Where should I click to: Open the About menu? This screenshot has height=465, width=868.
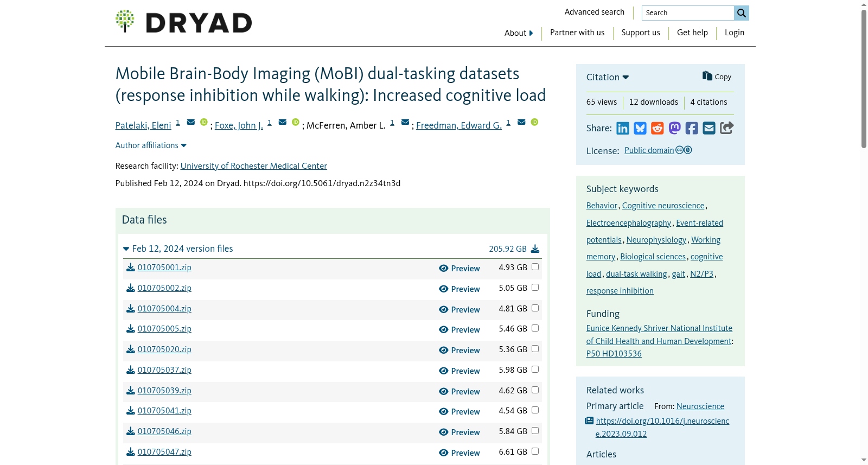[x=519, y=33]
